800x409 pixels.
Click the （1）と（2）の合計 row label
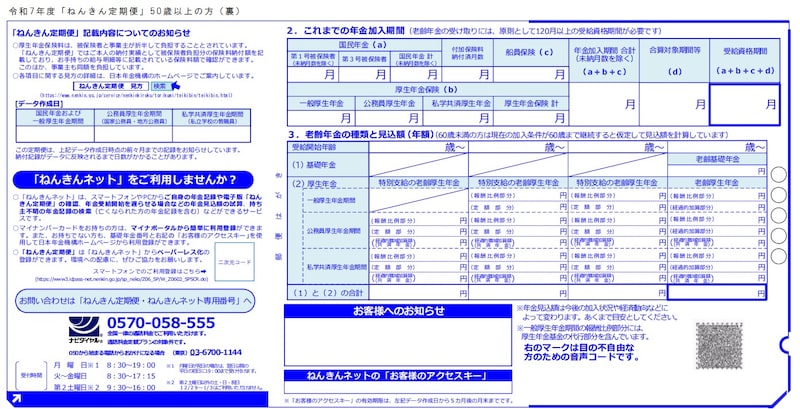328,292
